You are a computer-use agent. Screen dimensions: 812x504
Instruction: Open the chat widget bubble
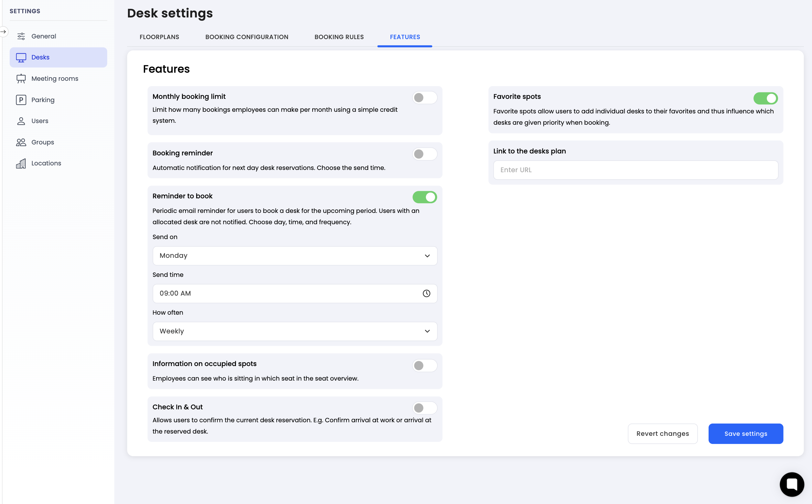[791, 484]
